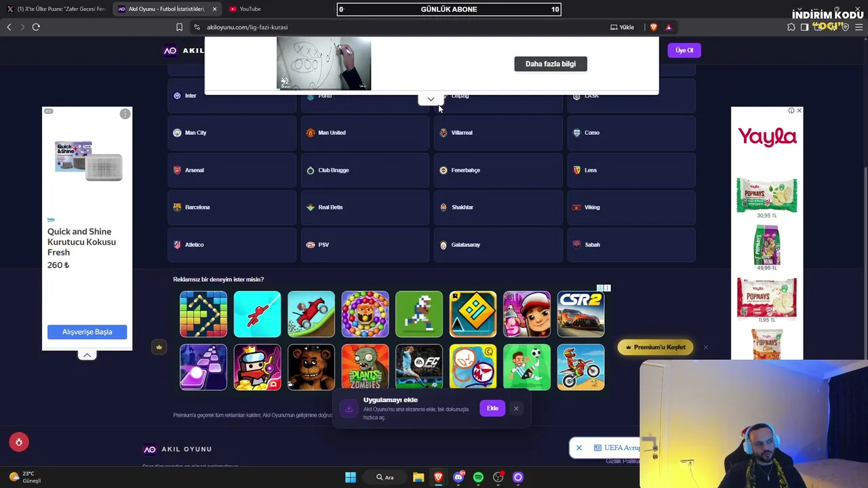Viewport: 868px width, 488px height.
Task: Select the Club Brugge team card
Action: point(365,170)
